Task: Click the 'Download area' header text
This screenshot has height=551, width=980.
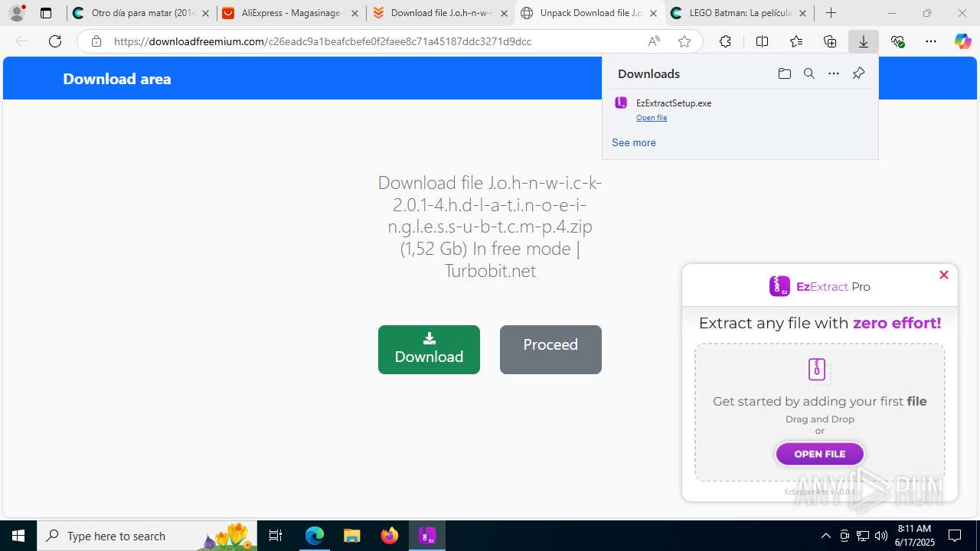Action: point(117,79)
